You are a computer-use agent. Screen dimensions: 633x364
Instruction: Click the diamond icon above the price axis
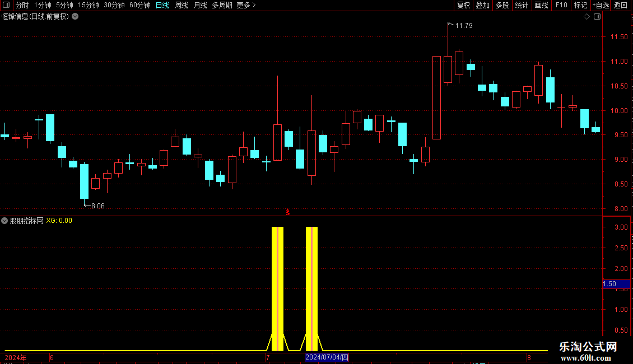pos(587,17)
